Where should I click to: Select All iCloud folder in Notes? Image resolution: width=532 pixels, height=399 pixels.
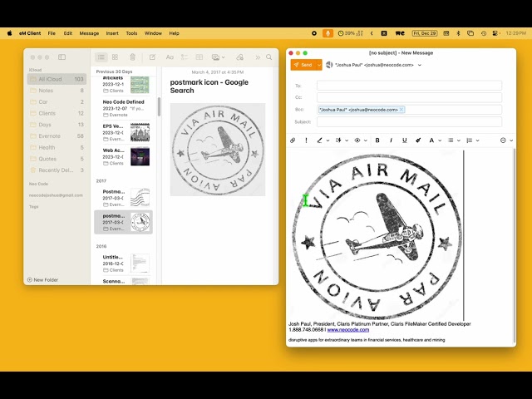point(57,79)
